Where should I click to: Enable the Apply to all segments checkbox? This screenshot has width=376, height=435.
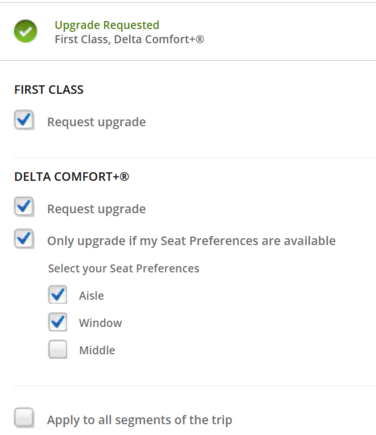tap(24, 418)
